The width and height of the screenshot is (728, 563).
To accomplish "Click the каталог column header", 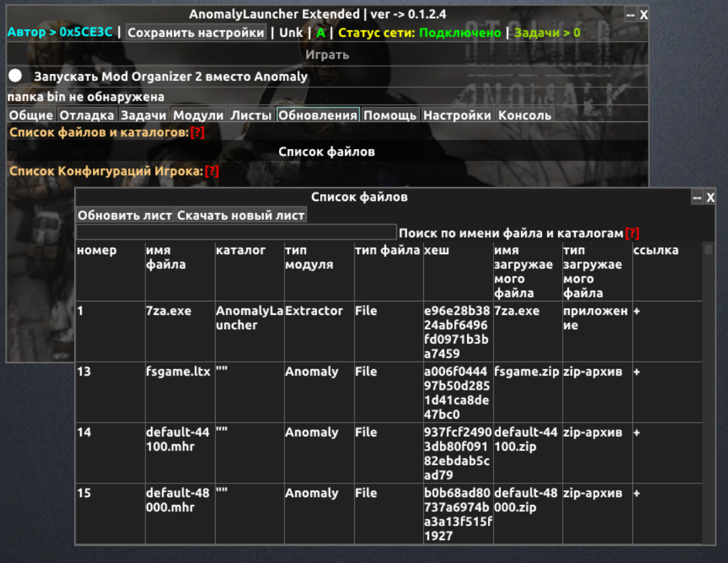I will 241,250.
